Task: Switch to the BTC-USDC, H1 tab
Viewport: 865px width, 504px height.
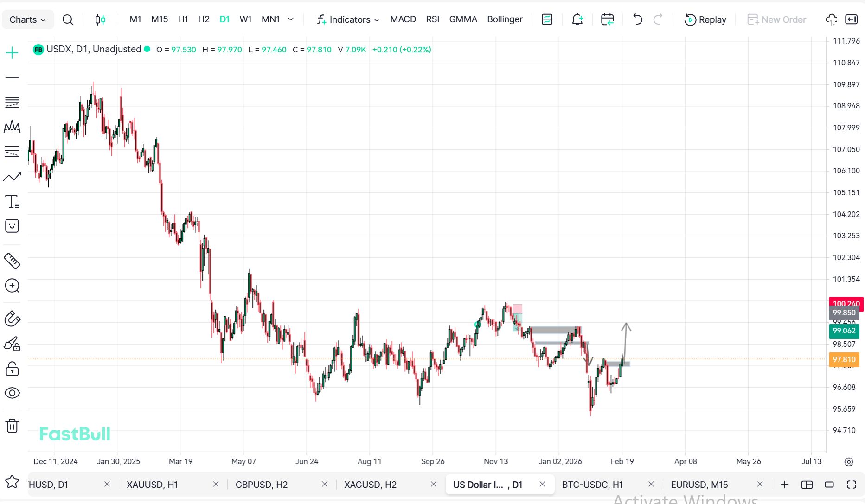Action: 592,485
